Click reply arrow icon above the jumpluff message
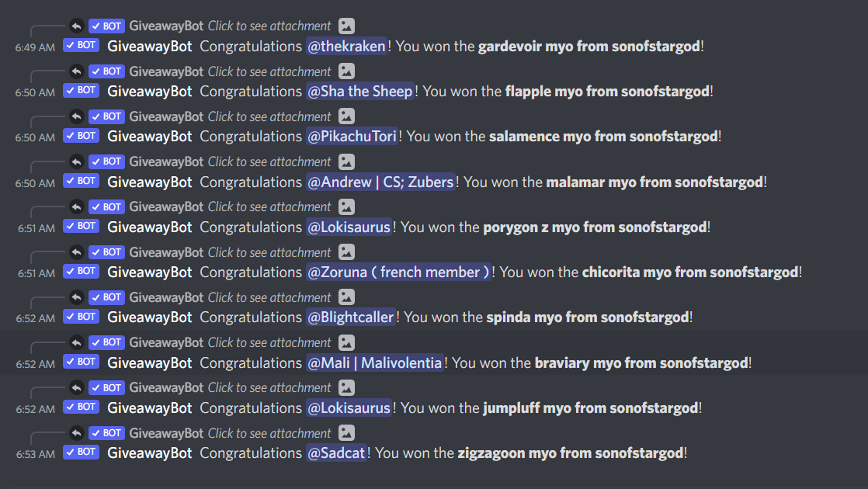This screenshot has width=868, height=489. [x=76, y=387]
